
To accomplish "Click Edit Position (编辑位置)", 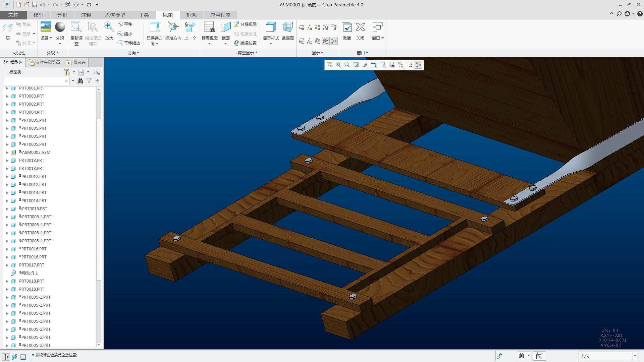I will [245, 43].
